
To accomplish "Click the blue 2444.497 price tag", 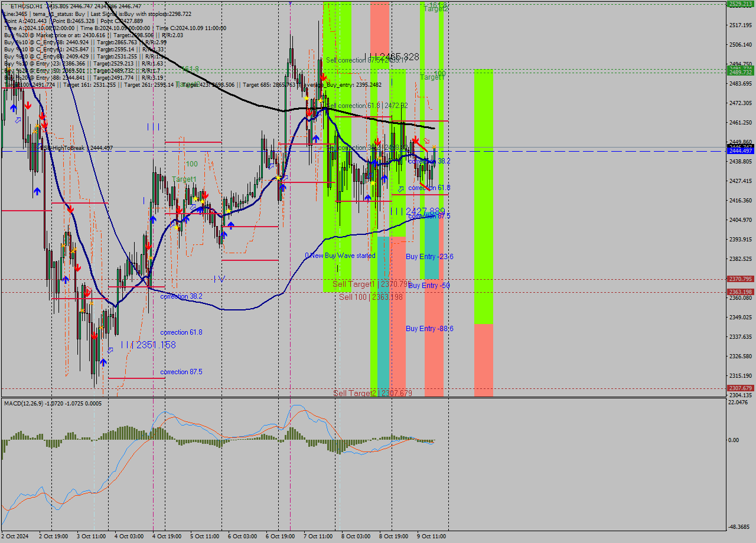I will 740,151.
